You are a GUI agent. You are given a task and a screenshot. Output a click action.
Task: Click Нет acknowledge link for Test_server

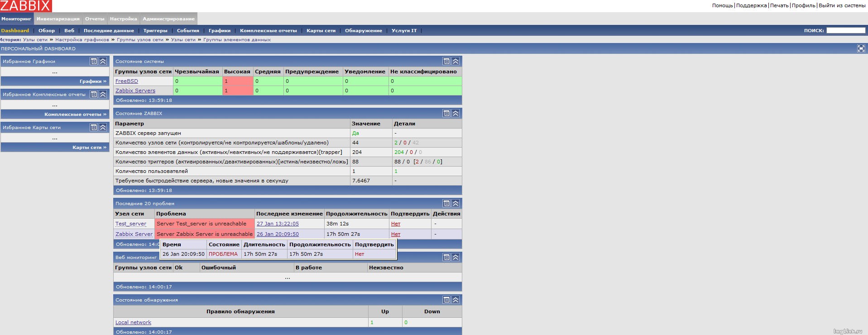[396, 224]
